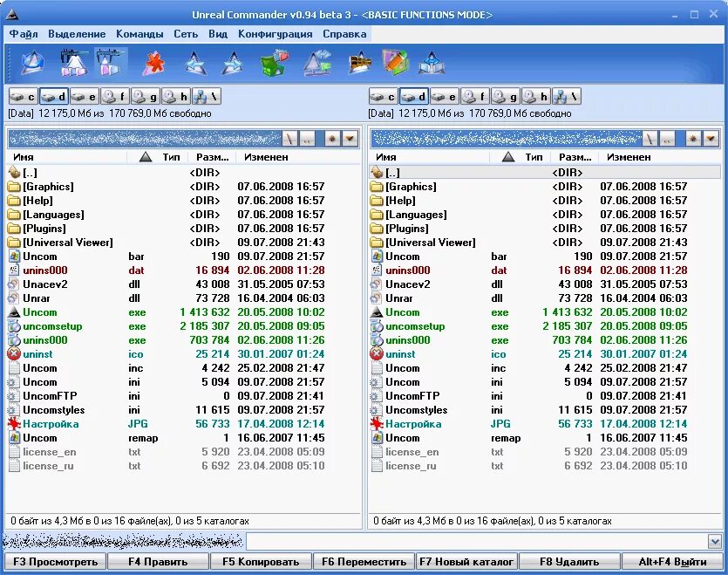Open the Конфигурация menu
728x575 pixels.
coord(276,34)
